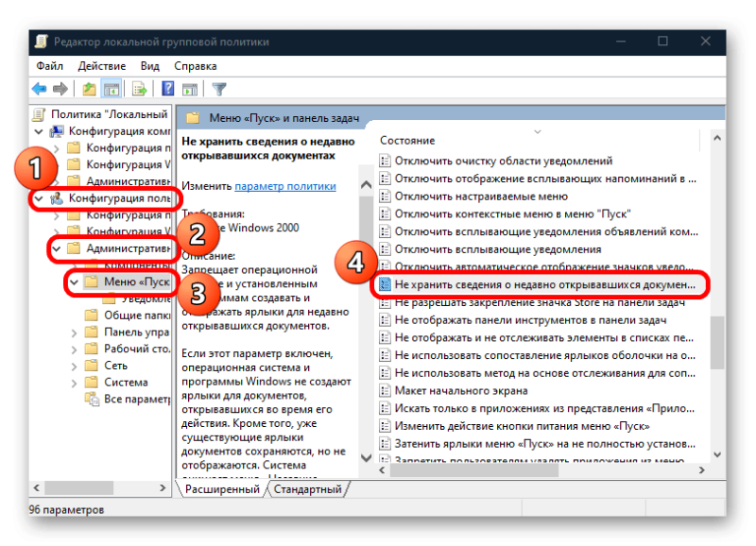Click the Back arrow in the toolbar
This screenshot has height=546, width=756.
tap(39, 89)
